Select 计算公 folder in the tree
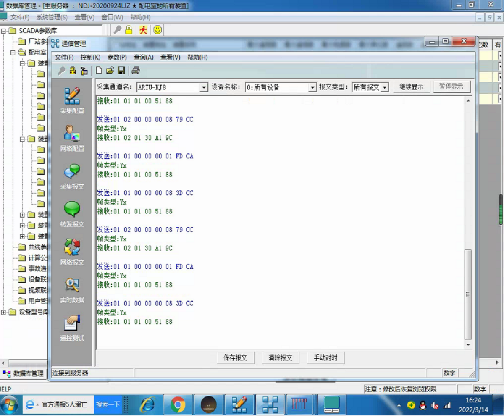Image resolution: width=504 pixels, height=420 pixels. click(x=38, y=258)
